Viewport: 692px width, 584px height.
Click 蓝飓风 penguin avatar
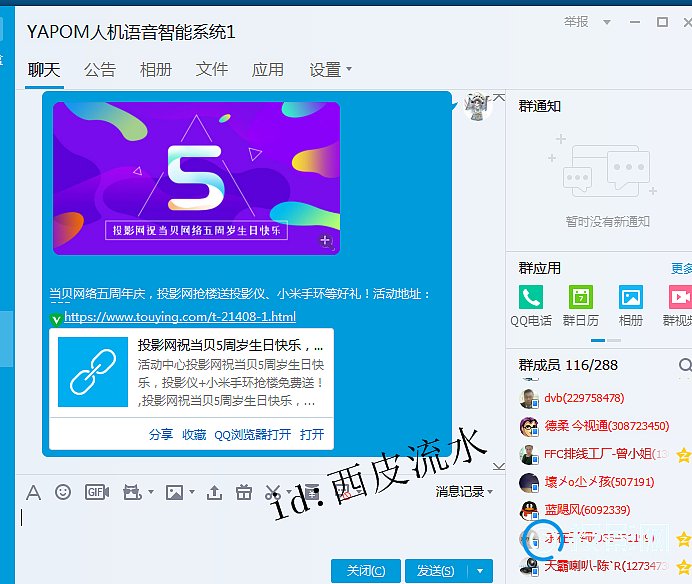point(529,511)
